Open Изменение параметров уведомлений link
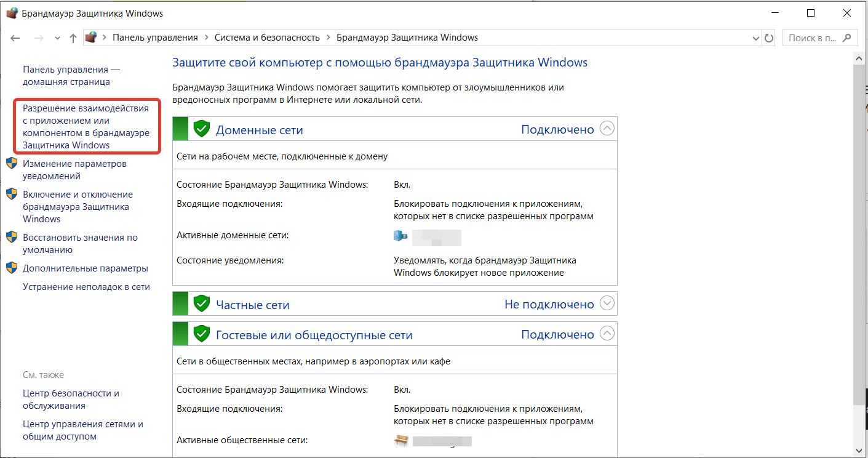868x458 pixels. click(74, 170)
